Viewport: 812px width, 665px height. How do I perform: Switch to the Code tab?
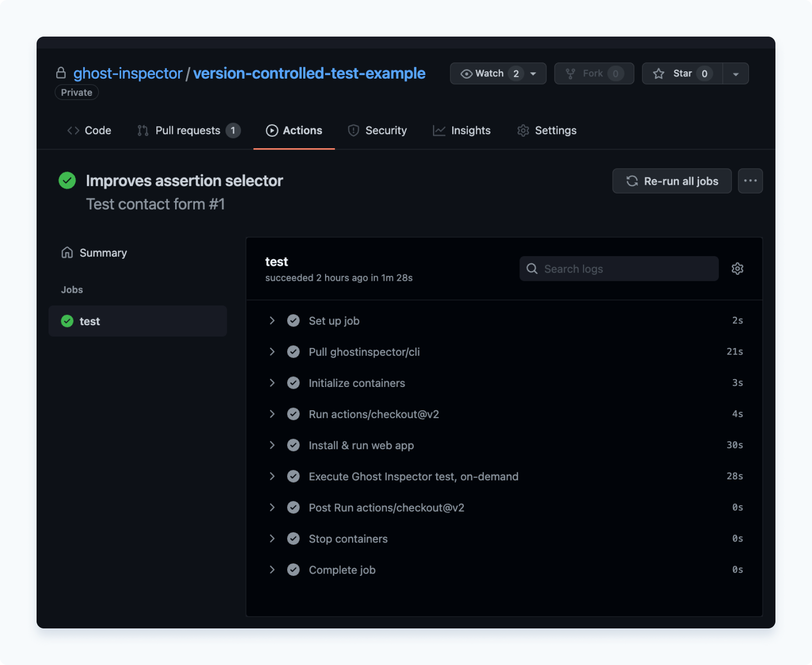[x=89, y=130]
